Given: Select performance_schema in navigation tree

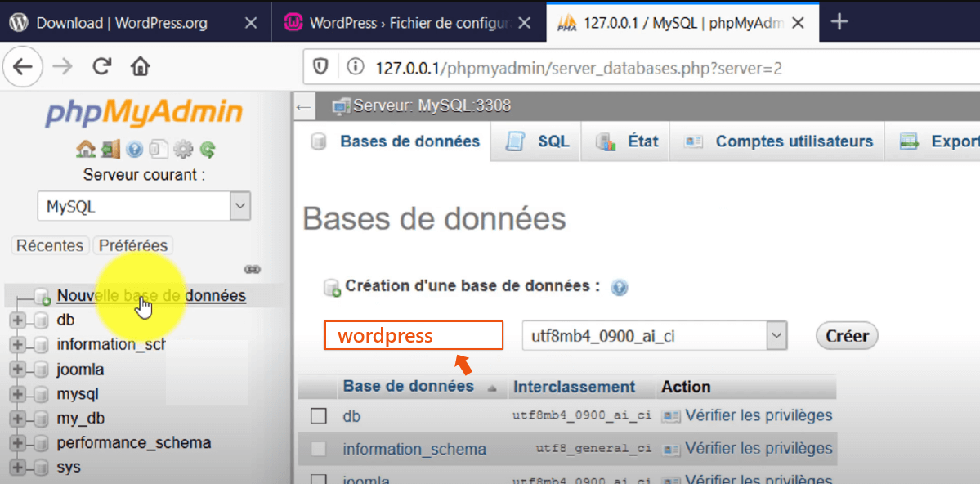Looking at the screenshot, I should click(x=134, y=443).
